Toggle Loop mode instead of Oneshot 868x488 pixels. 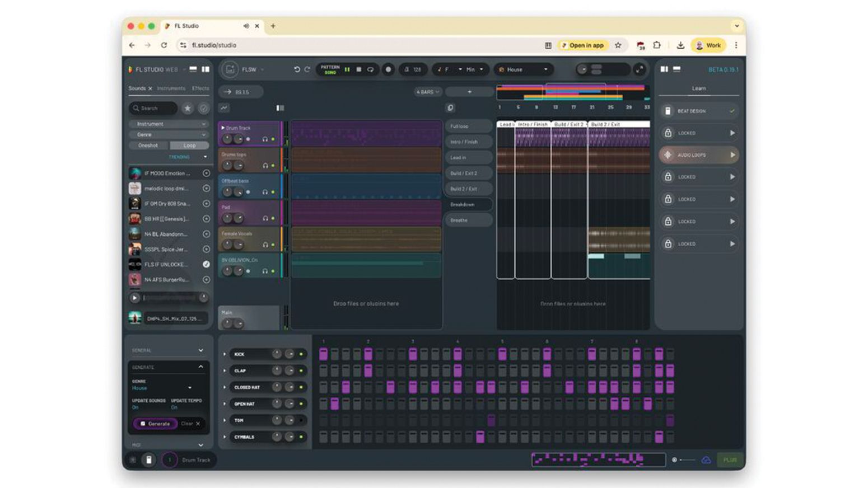(x=190, y=145)
